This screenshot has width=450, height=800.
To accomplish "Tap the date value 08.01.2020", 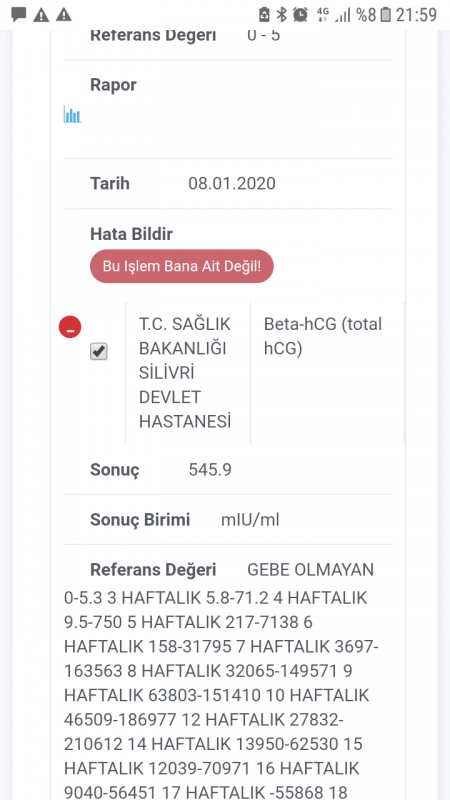I will (232, 183).
